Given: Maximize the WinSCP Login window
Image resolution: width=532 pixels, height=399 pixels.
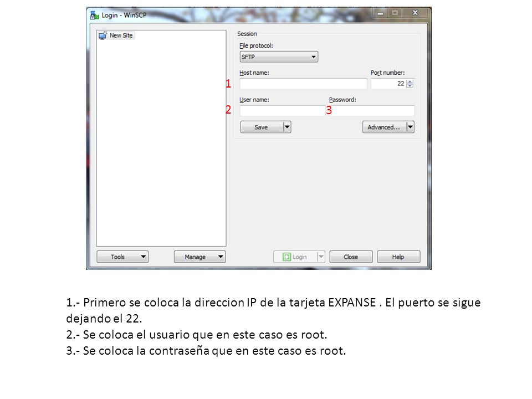Looking at the screenshot, I should click(x=395, y=13).
